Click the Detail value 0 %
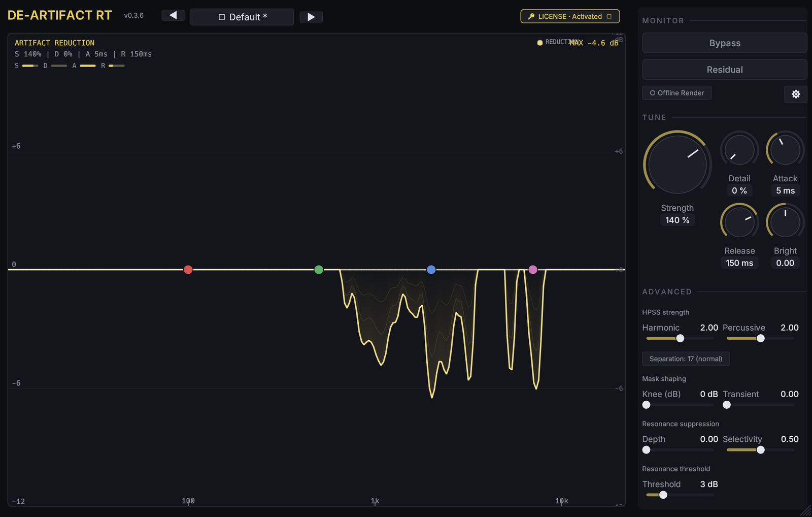This screenshot has height=517, width=812. click(739, 190)
